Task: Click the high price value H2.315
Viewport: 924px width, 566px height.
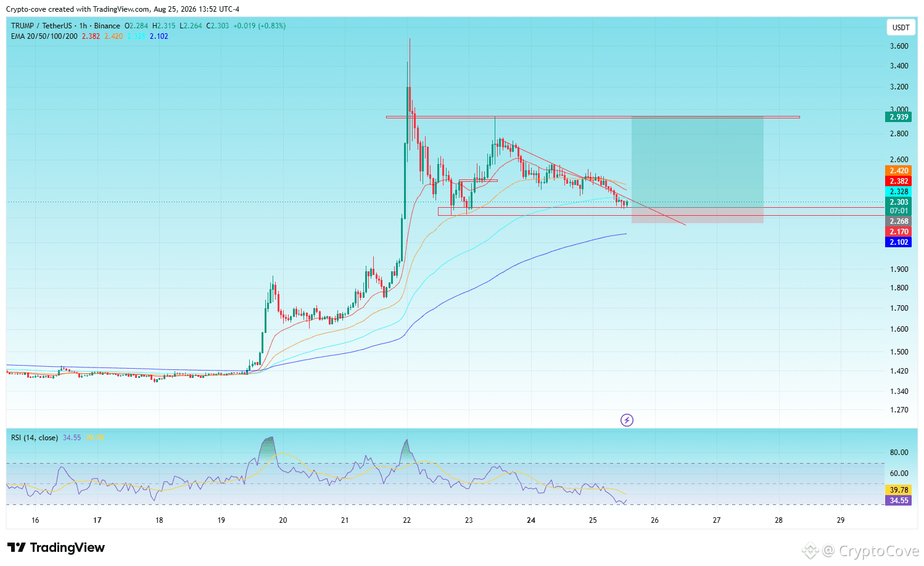Action: coord(164,26)
